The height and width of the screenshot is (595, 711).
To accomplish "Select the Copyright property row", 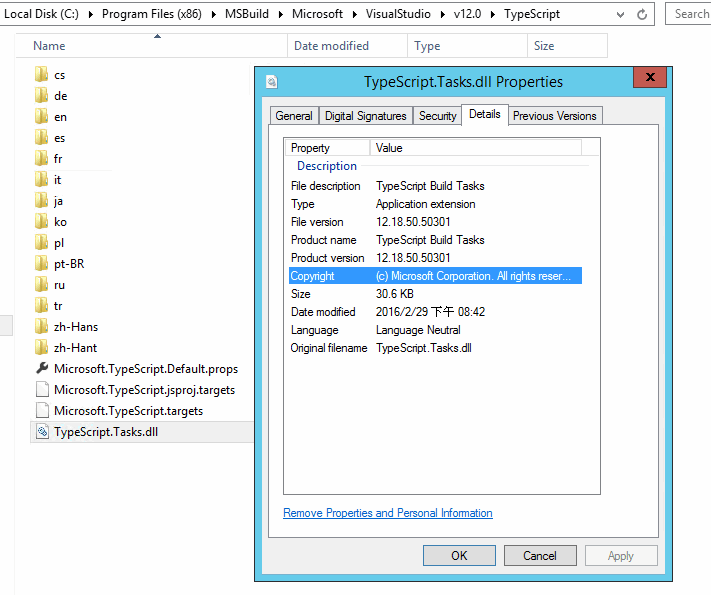I will tap(435, 276).
